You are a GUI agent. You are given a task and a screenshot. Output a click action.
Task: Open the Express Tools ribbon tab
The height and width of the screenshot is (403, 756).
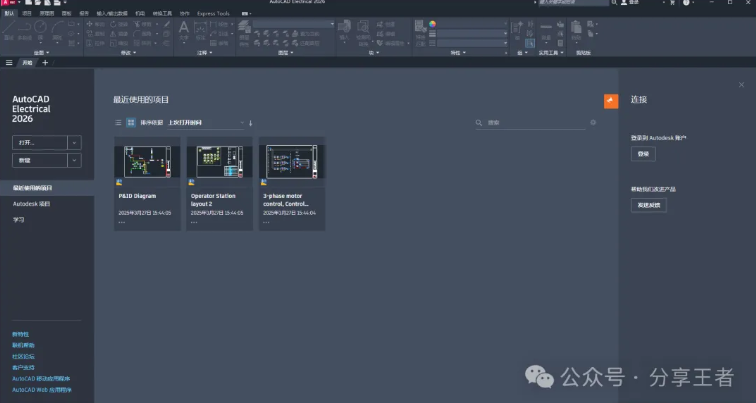pos(213,13)
